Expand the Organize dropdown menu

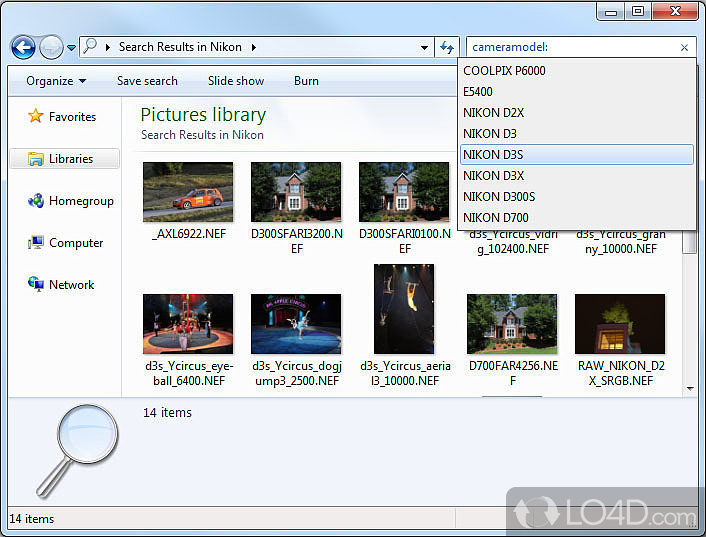tap(55, 81)
